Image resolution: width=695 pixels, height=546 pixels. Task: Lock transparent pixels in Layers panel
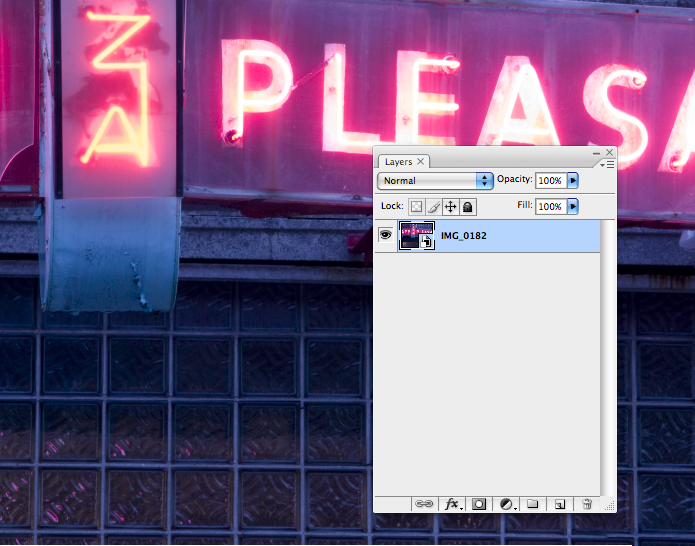click(416, 207)
